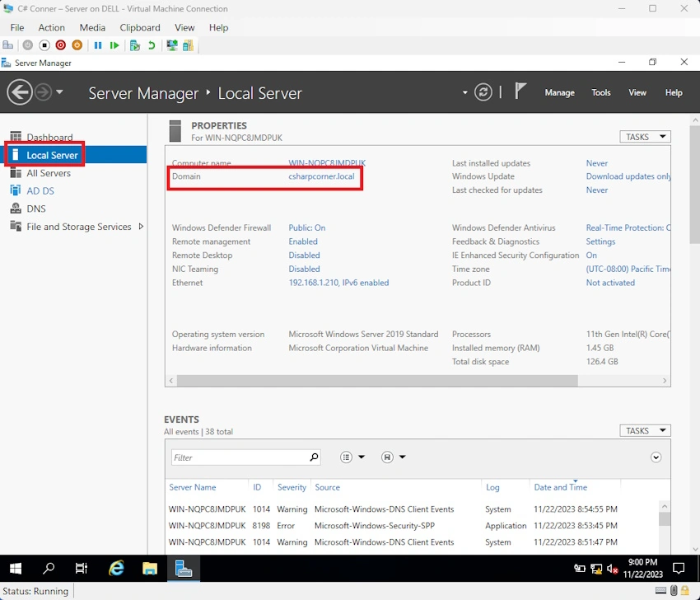Open the Media menu
This screenshot has width=700, height=600.
[x=92, y=28]
